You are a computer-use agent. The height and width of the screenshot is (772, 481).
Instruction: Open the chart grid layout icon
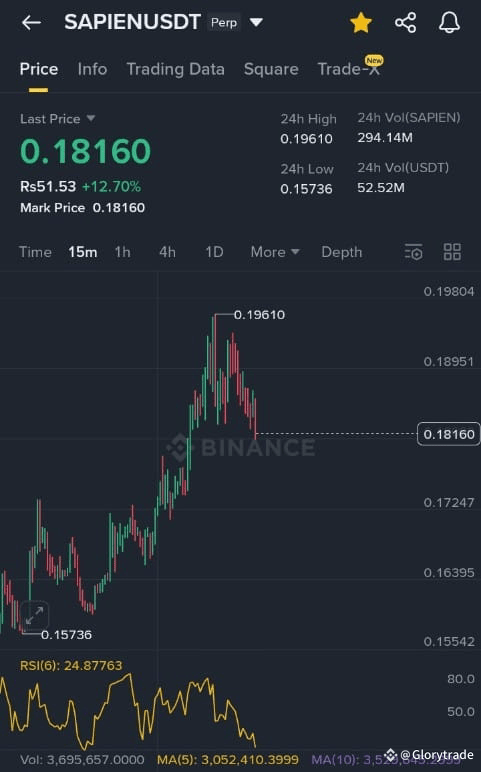coord(452,252)
